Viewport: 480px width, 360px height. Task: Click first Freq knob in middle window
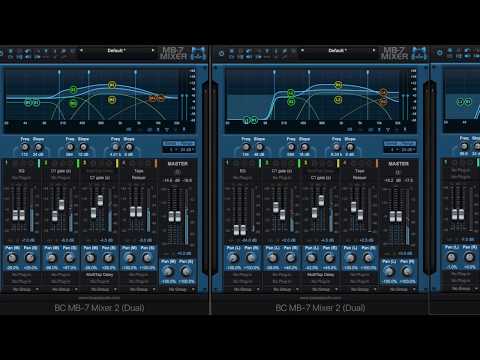(x=246, y=147)
